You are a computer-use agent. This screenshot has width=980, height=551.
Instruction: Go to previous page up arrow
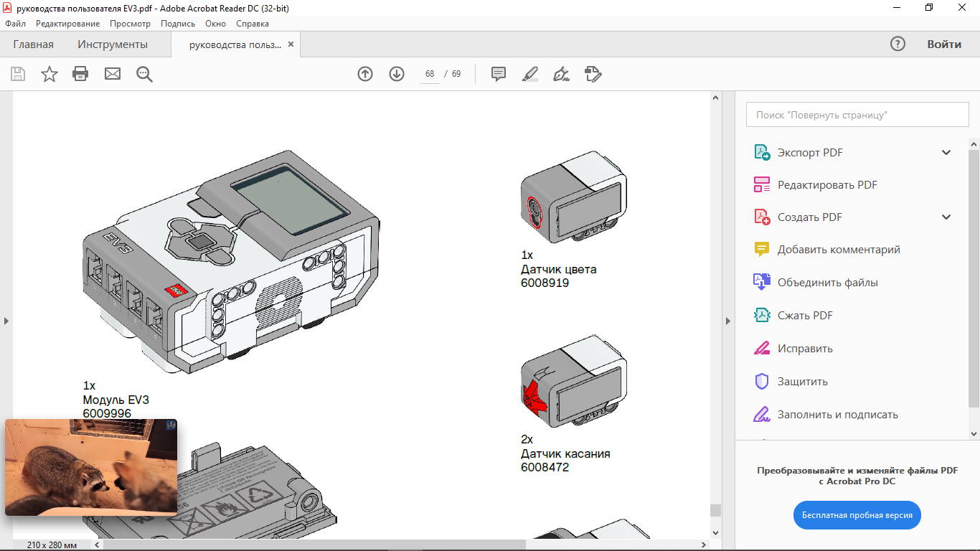pos(365,74)
